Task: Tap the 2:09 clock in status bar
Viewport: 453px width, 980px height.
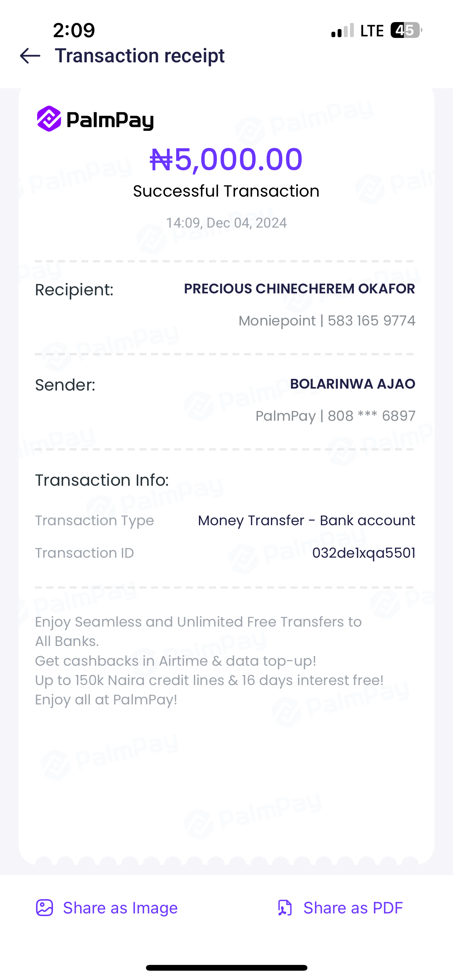Action: tap(74, 30)
